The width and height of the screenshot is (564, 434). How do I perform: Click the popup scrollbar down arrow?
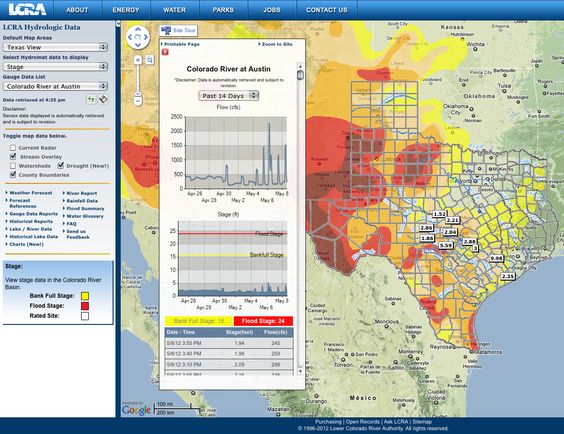click(x=300, y=371)
